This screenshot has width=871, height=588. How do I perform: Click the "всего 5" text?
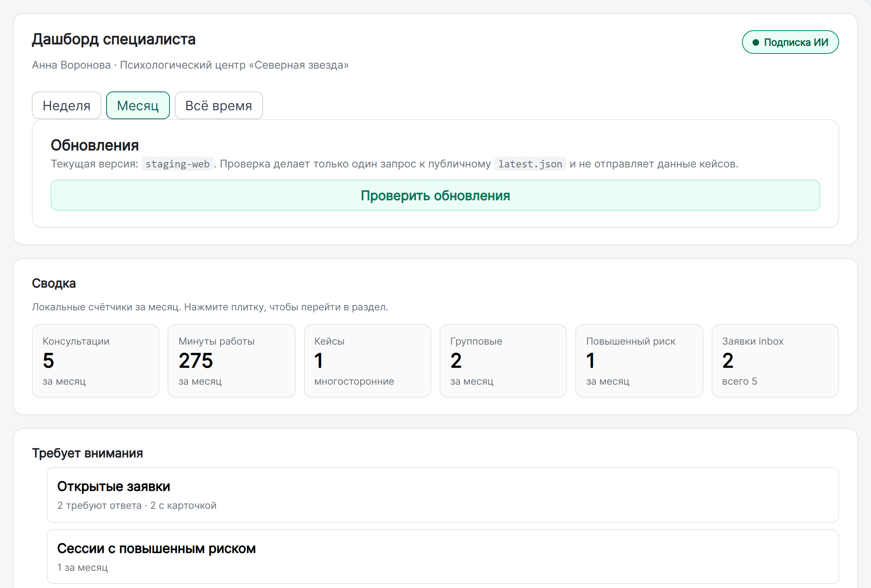(739, 381)
